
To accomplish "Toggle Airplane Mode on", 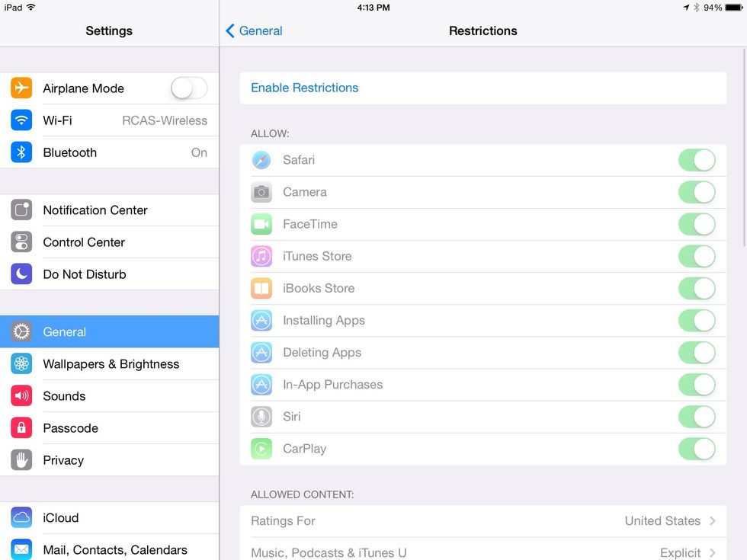I will pyautogui.click(x=188, y=88).
